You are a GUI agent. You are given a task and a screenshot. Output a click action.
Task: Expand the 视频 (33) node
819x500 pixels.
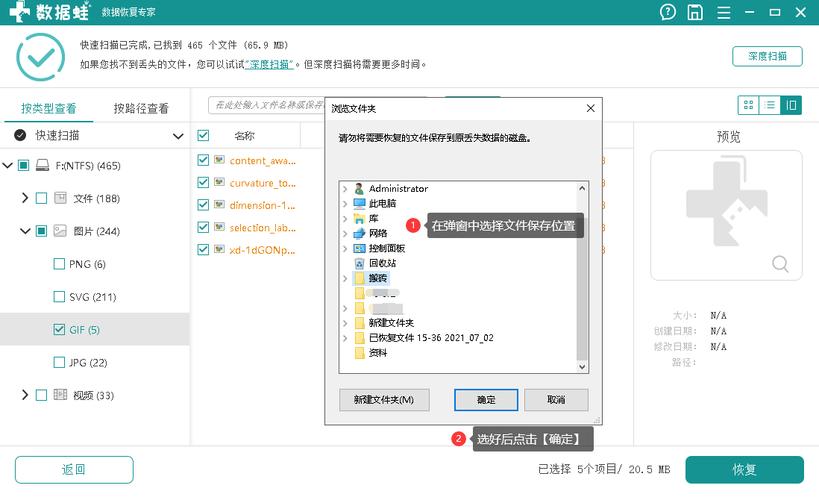(25, 394)
